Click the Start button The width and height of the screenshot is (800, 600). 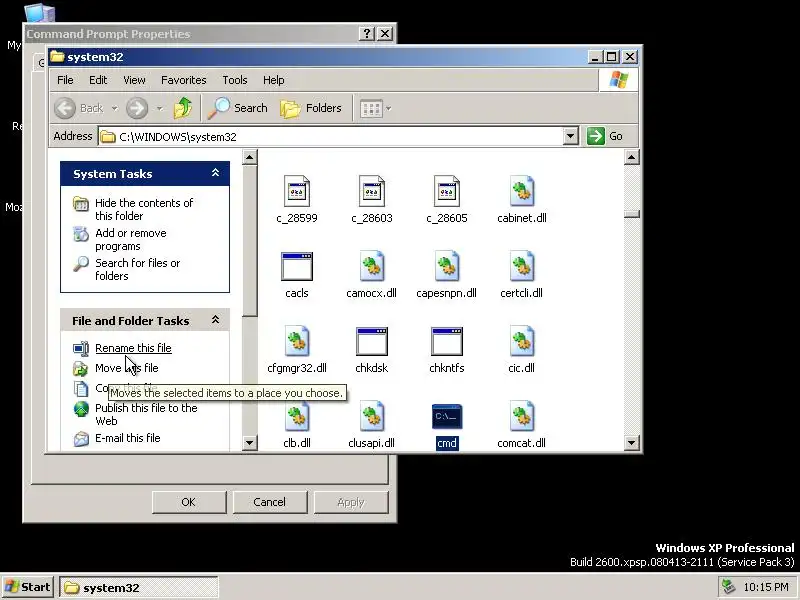[28, 587]
